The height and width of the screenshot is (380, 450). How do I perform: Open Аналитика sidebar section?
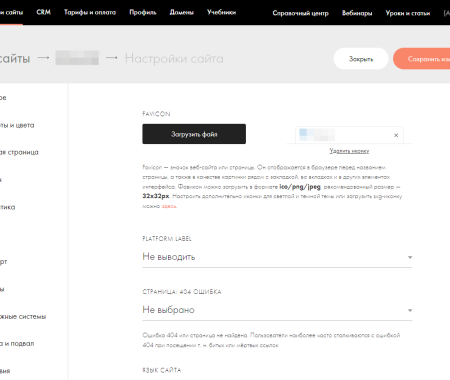click(x=7, y=207)
